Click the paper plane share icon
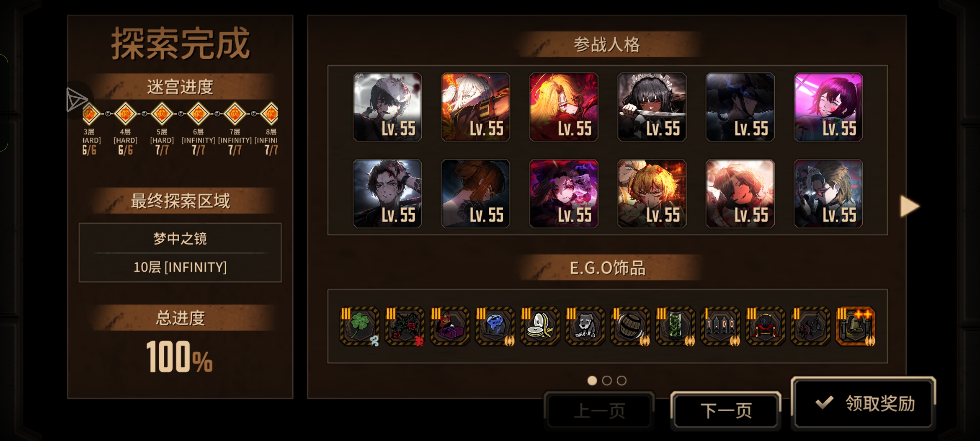 coord(76,100)
